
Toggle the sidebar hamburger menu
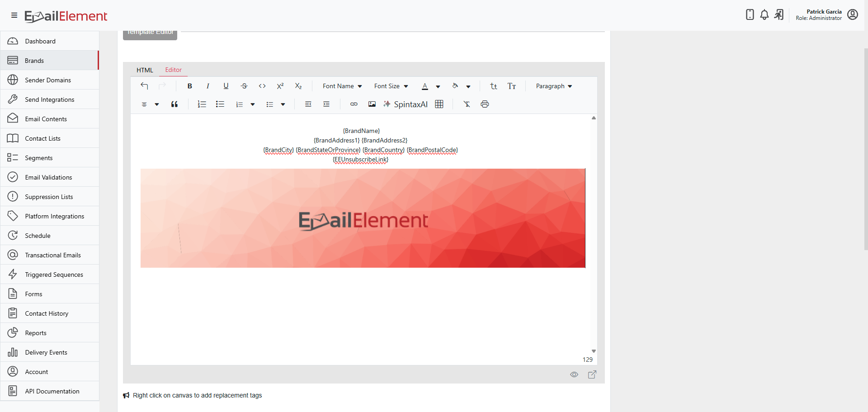[14, 15]
